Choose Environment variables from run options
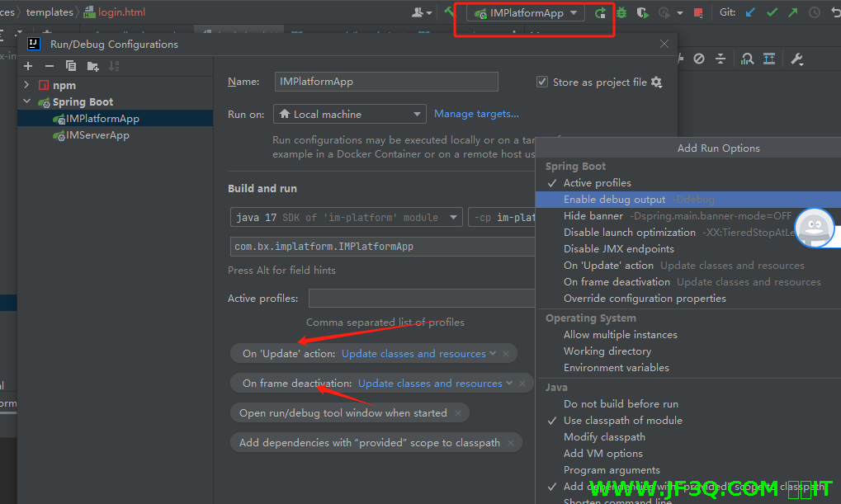 [616, 368]
